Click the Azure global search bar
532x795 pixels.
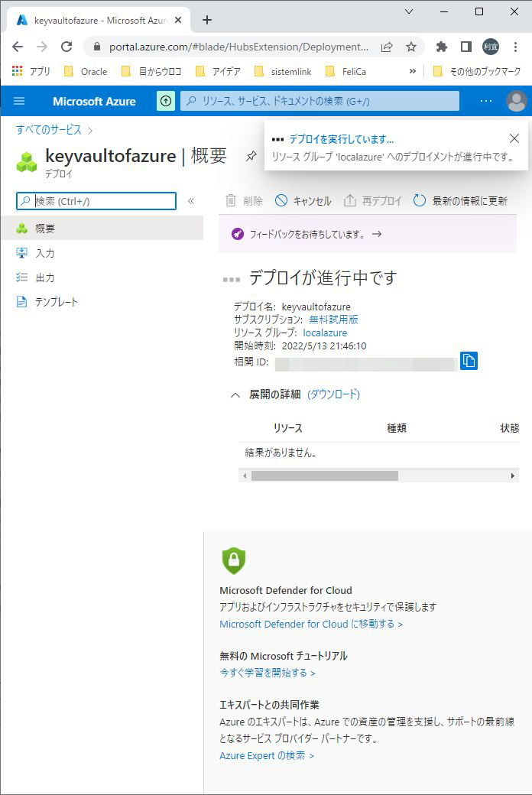click(x=320, y=101)
